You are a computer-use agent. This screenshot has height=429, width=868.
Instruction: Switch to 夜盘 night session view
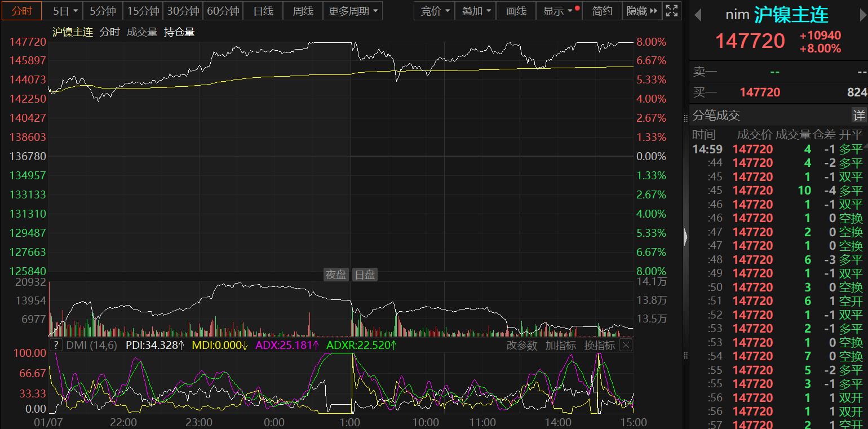point(336,275)
